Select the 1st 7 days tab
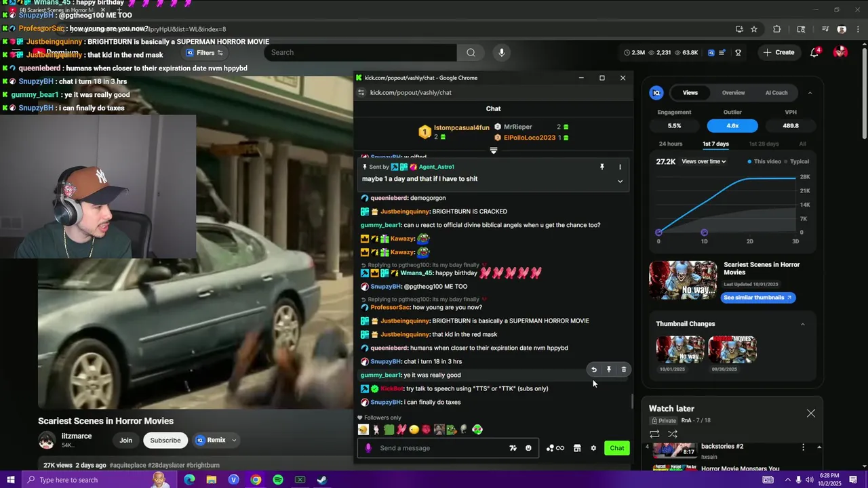The image size is (868, 488). (715, 144)
